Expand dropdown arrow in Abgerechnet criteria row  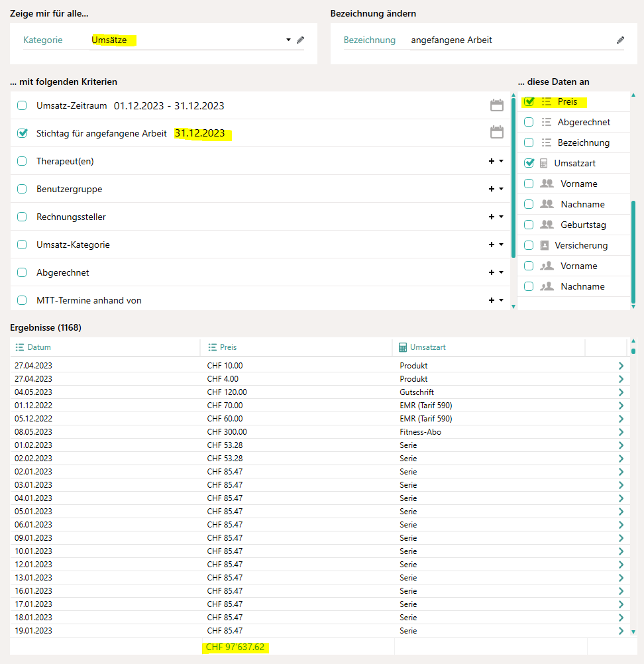pos(501,272)
